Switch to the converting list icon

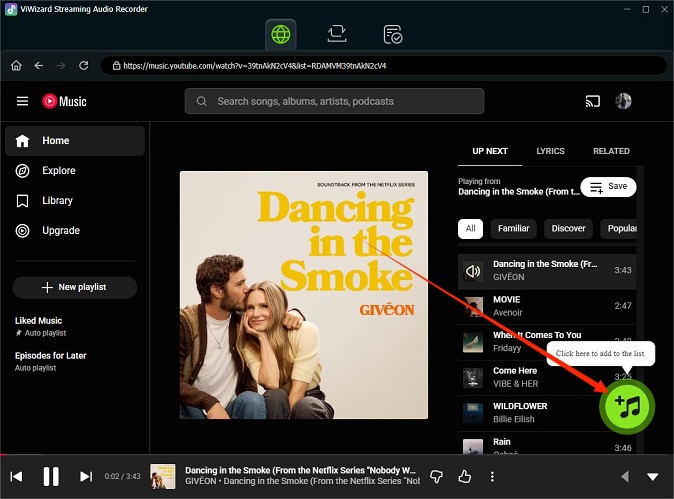coord(337,34)
